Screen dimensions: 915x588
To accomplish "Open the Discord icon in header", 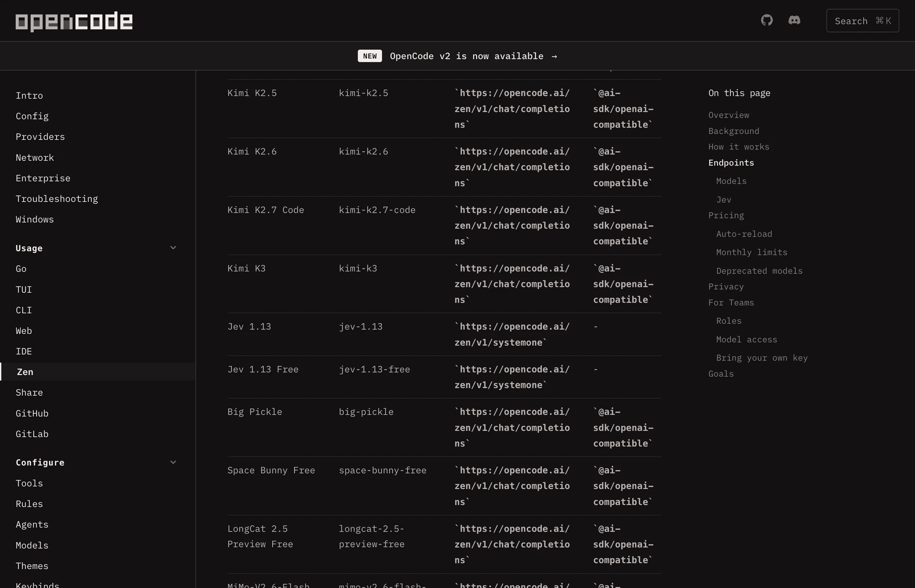I will (x=794, y=20).
